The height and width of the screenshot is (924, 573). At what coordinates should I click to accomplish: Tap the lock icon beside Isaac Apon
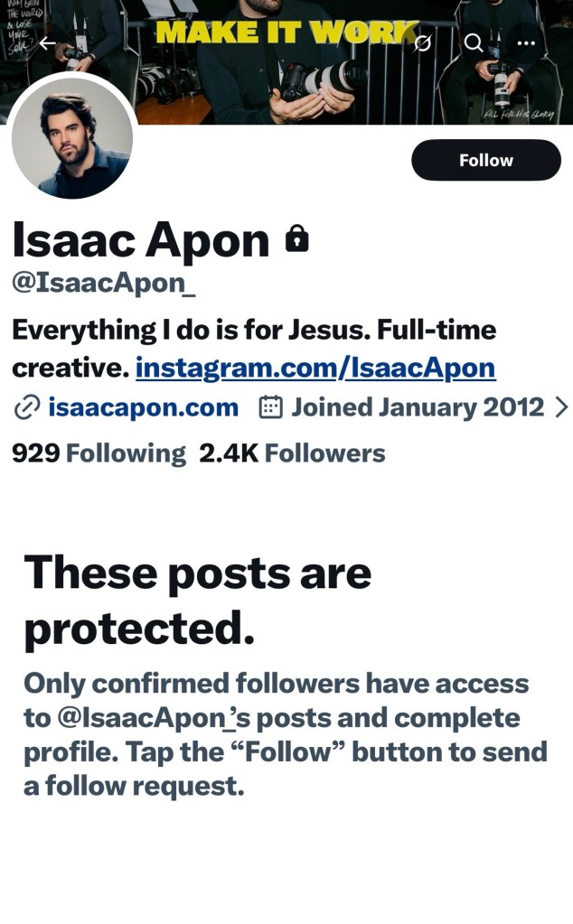coord(296,239)
